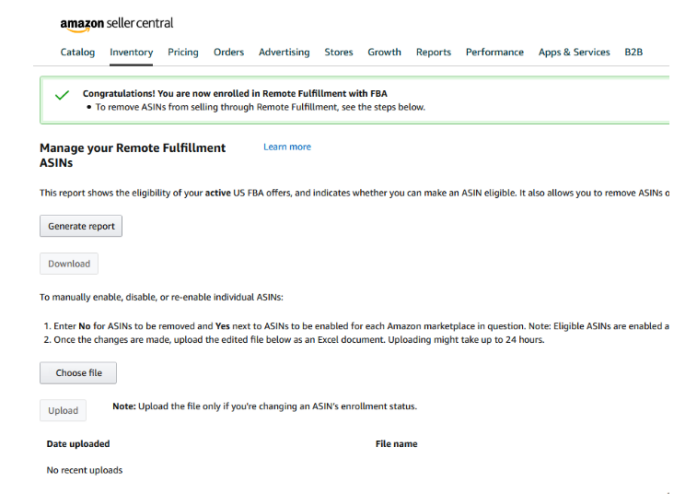This screenshot has width=698, height=494.
Task: Open the Performance menu
Action: [x=495, y=52]
